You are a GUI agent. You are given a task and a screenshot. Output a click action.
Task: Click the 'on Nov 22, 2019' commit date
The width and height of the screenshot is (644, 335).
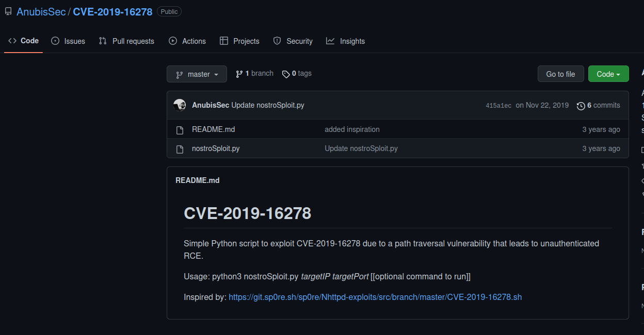542,105
